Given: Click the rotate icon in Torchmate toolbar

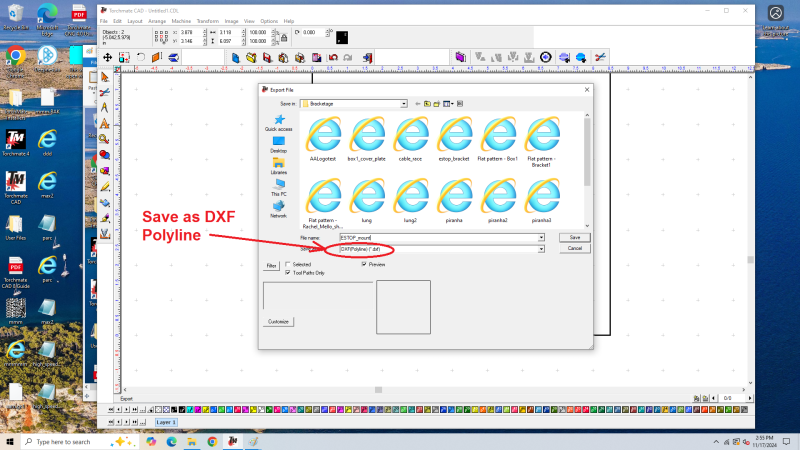Looking at the screenshot, I should click(x=140, y=57).
